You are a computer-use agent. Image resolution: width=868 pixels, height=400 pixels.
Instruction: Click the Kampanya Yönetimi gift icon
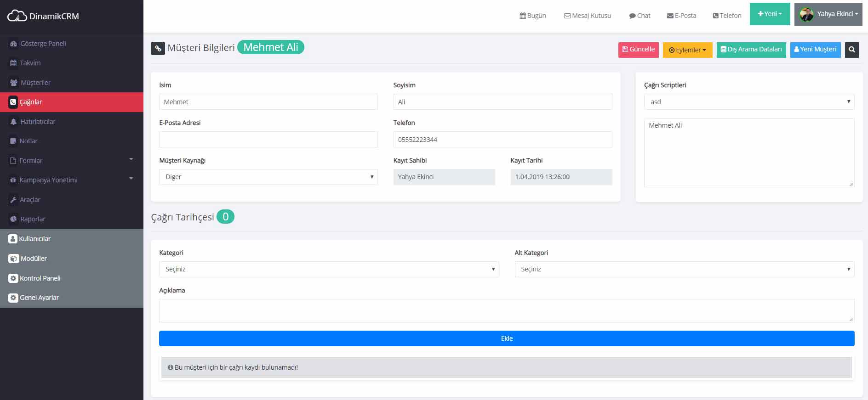[x=13, y=180]
